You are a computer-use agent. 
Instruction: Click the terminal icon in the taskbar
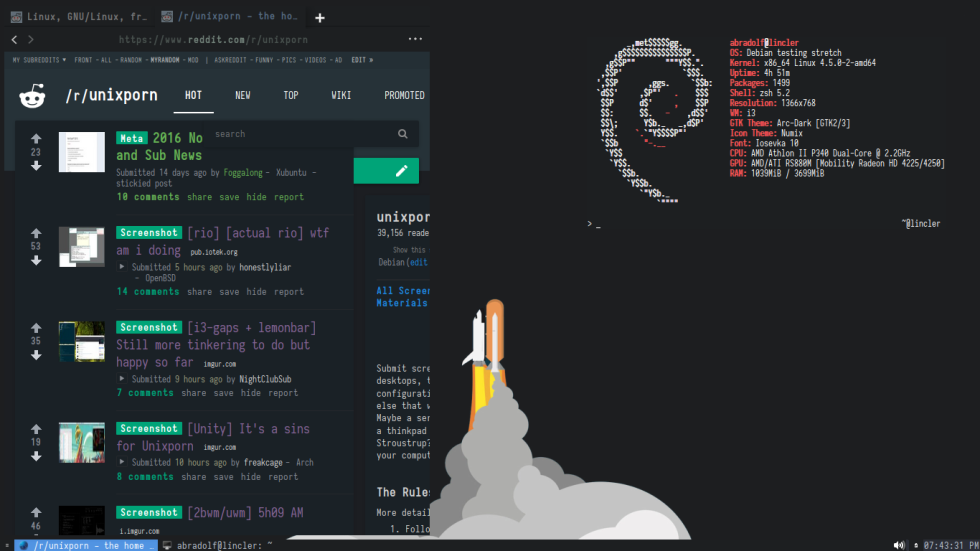(x=167, y=545)
